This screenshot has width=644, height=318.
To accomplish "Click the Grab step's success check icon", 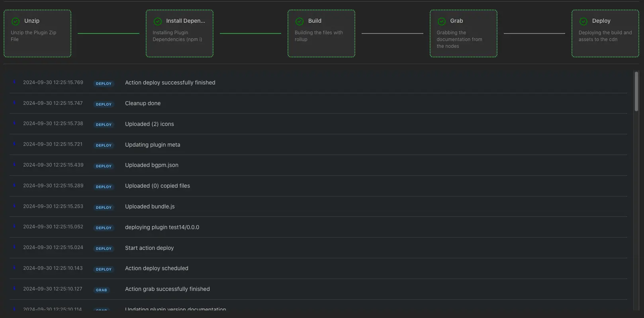I will [x=442, y=22].
